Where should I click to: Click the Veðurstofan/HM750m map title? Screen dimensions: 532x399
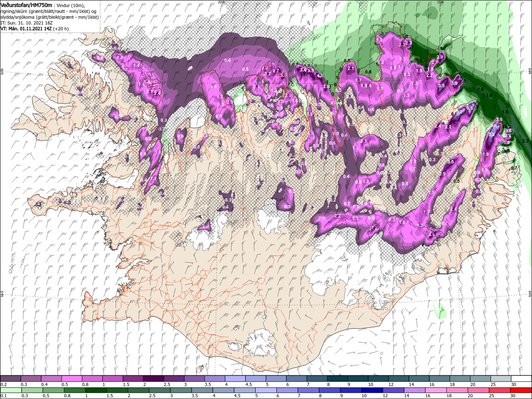tap(26, 5)
